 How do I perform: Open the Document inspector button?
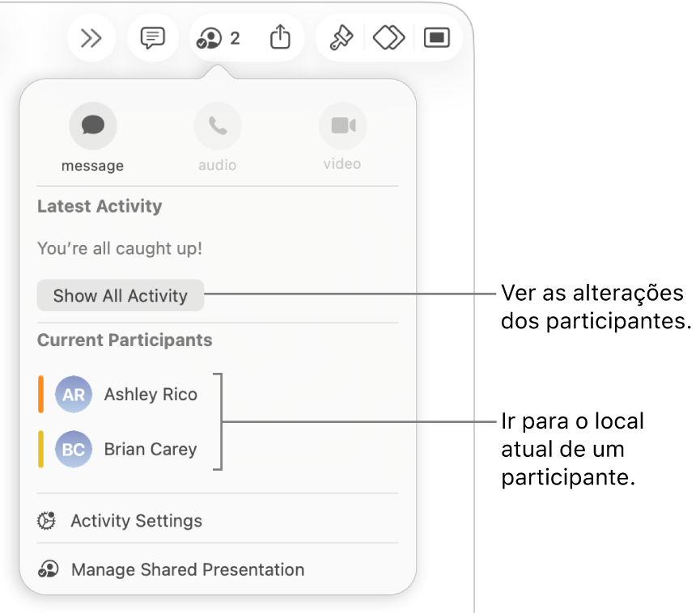click(437, 38)
